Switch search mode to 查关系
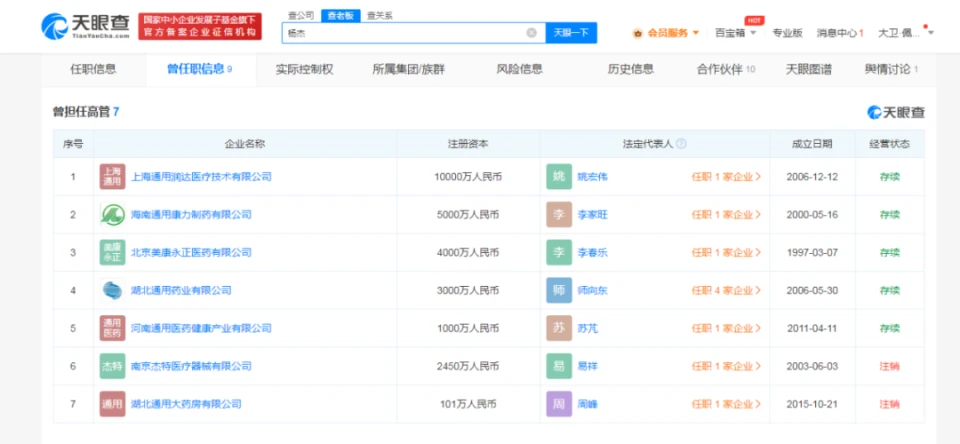Screen dimensions: 960x444 coord(379,15)
